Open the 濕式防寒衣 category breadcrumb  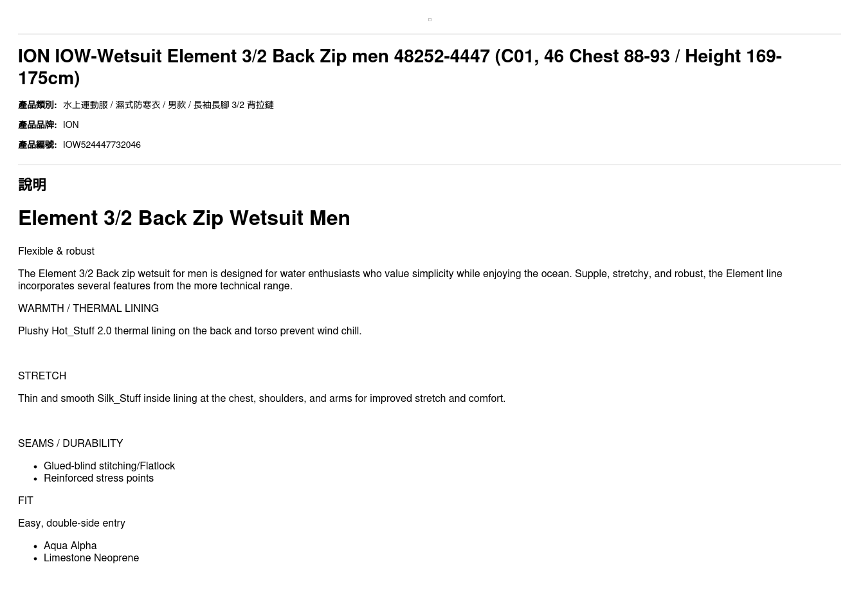click(138, 105)
